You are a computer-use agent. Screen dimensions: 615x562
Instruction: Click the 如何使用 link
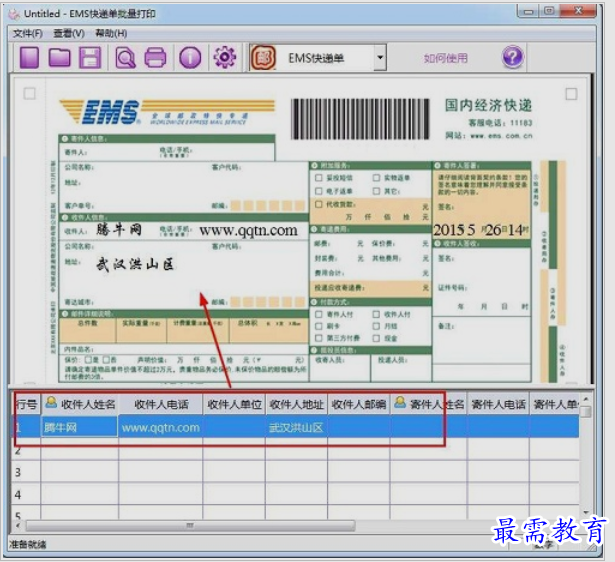tap(446, 58)
